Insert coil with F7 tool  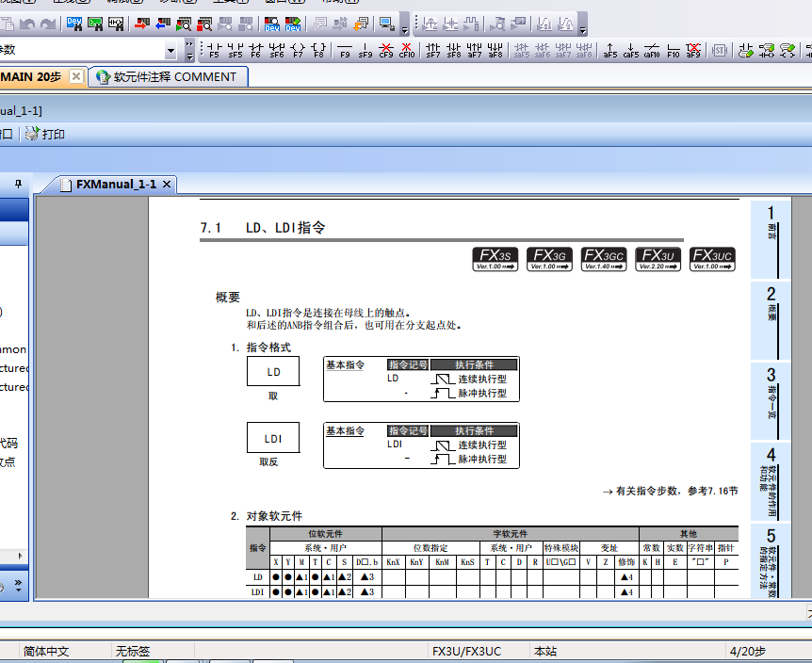298,50
